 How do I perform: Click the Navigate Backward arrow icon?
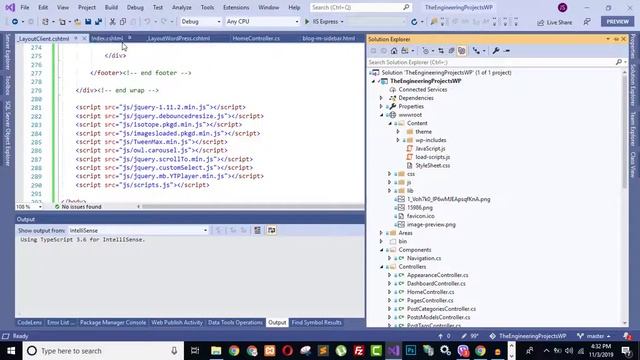click(15, 22)
